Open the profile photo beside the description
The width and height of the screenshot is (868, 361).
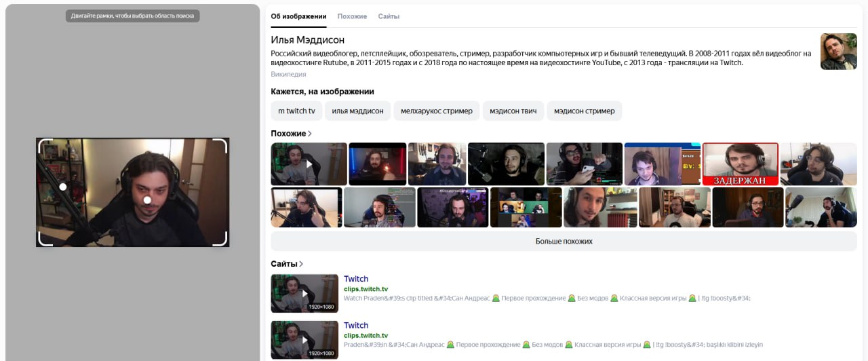[x=839, y=52]
